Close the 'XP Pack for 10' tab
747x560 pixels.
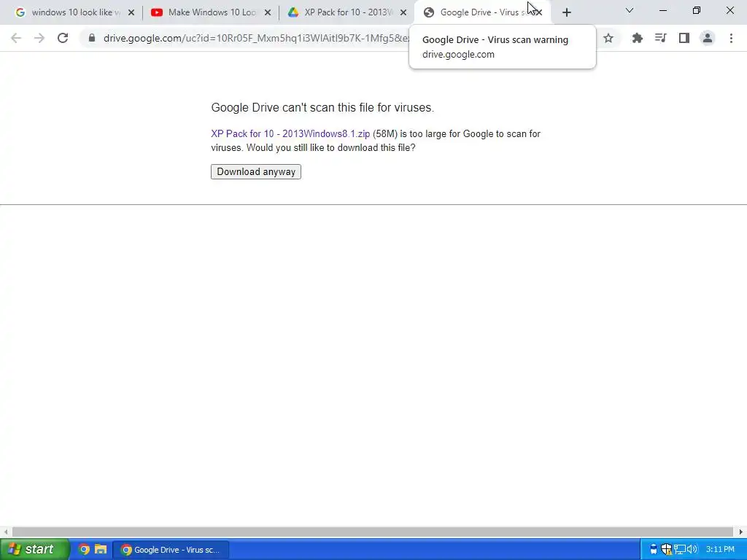403,13
